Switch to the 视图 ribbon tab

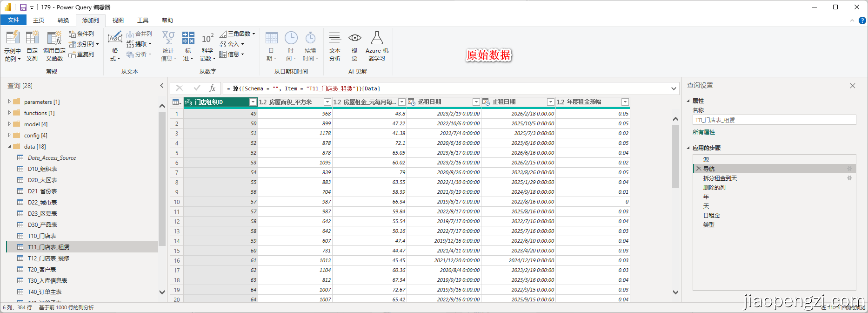pyautogui.click(x=118, y=20)
